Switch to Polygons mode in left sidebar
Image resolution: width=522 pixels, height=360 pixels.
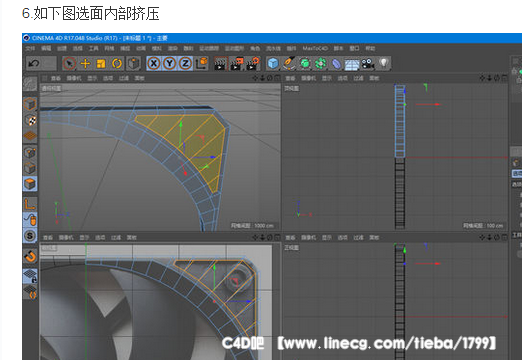point(30,184)
